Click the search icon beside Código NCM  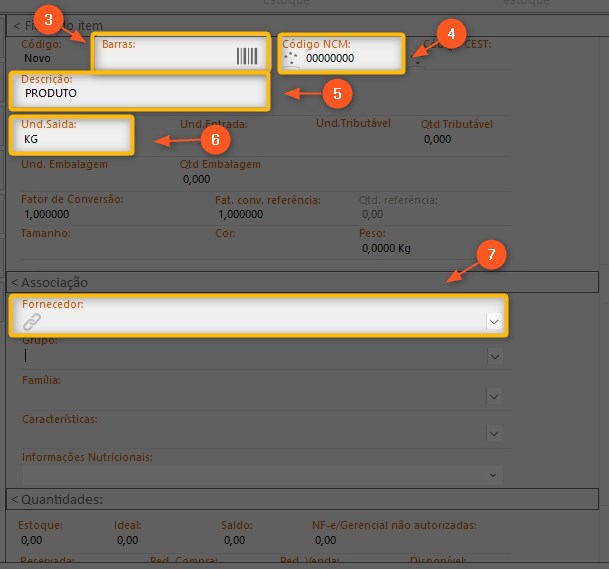[292, 59]
